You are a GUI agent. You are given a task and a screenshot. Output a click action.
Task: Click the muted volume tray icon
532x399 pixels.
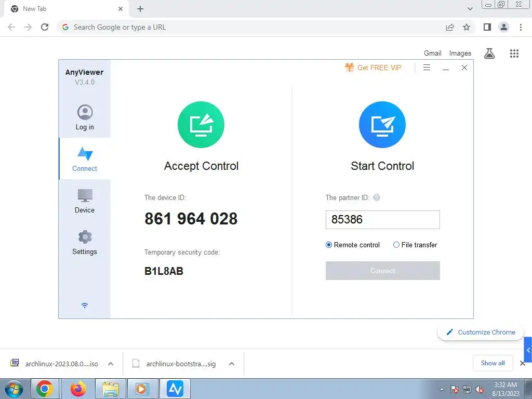pyautogui.click(x=480, y=389)
